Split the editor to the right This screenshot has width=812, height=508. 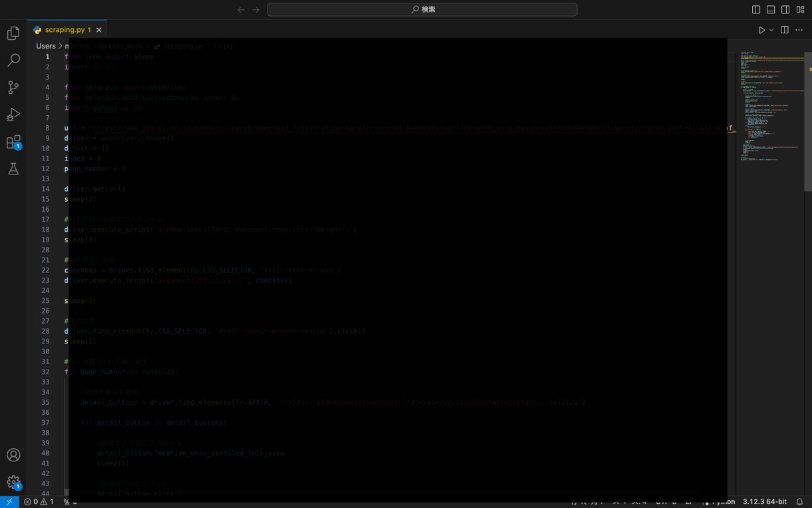click(785, 30)
